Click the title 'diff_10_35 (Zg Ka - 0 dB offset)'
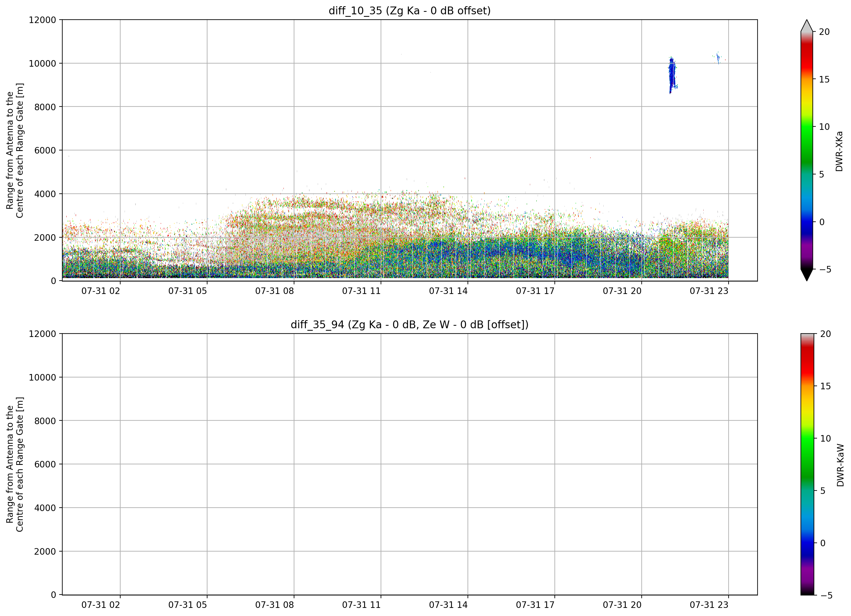 (x=409, y=11)
